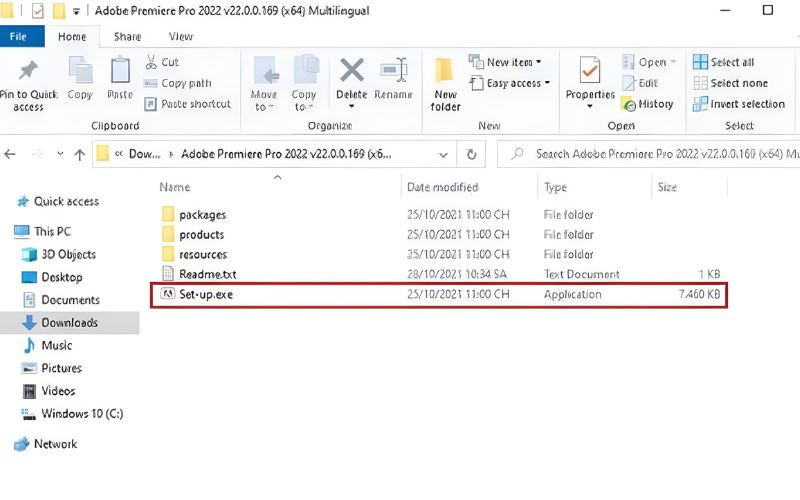Click the Paste clipboard icon

pyautogui.click(x=120, y=71)
